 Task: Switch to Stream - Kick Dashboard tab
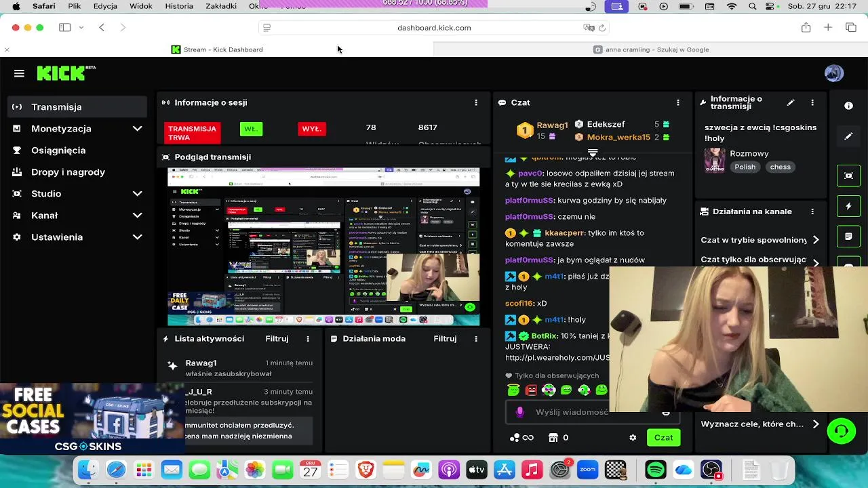(x=217, y=49)
